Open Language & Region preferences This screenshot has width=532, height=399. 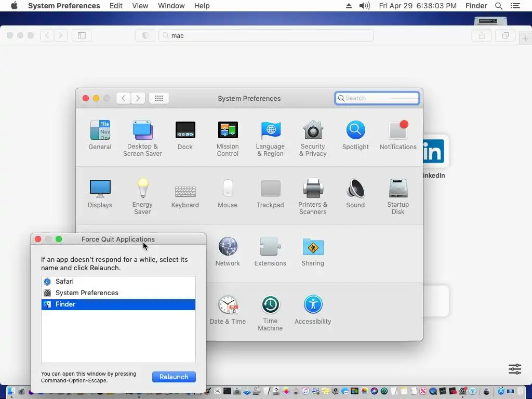click(270, 138)
